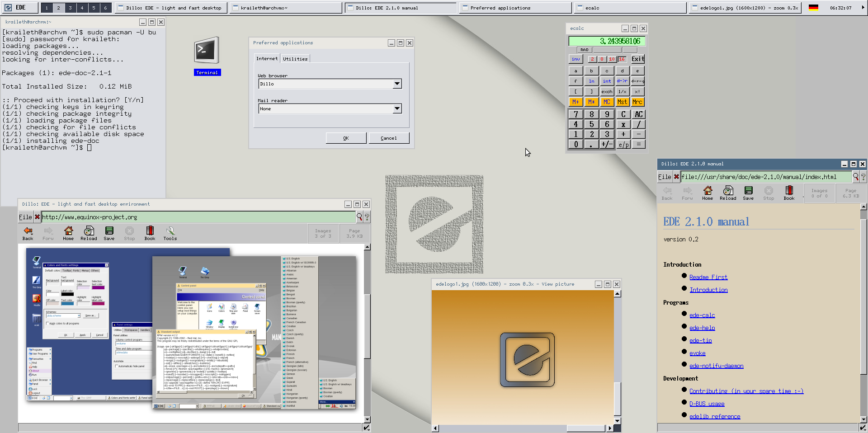Viewport: 868px width, 433px height.
Task: Switch to Utilities tab in Preferred applications
Action: coord(295,59)
